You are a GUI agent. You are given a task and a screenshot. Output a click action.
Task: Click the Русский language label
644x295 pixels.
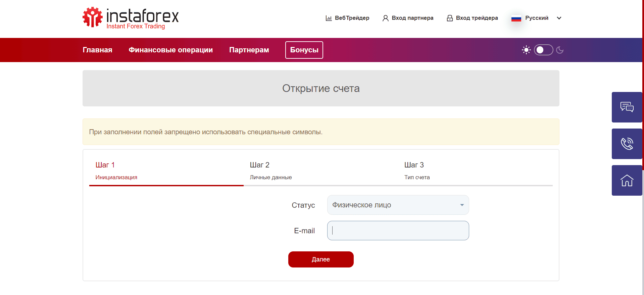[x=537, y=18]
